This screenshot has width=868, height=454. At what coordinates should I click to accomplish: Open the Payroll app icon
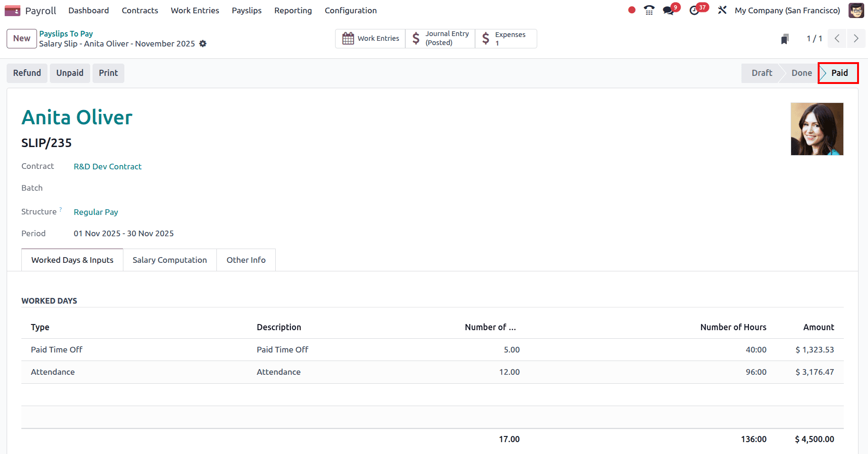(x=12, y=10)
